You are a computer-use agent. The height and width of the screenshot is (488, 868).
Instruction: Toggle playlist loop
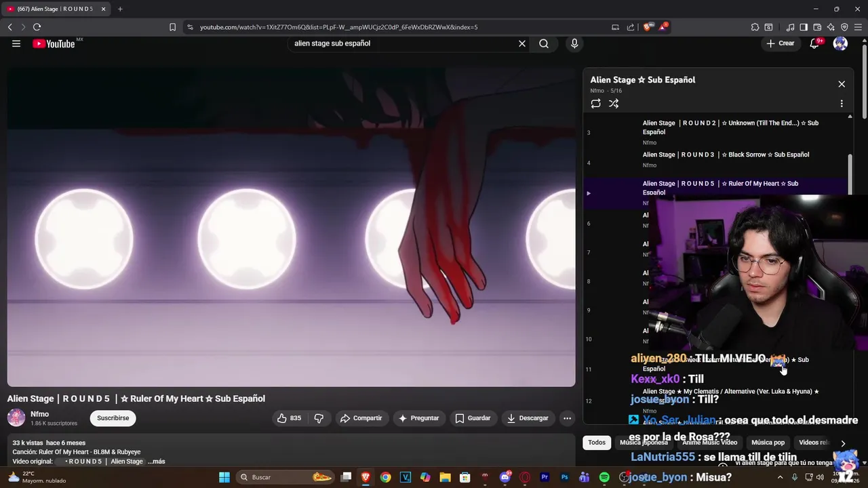tap(595, 104)
